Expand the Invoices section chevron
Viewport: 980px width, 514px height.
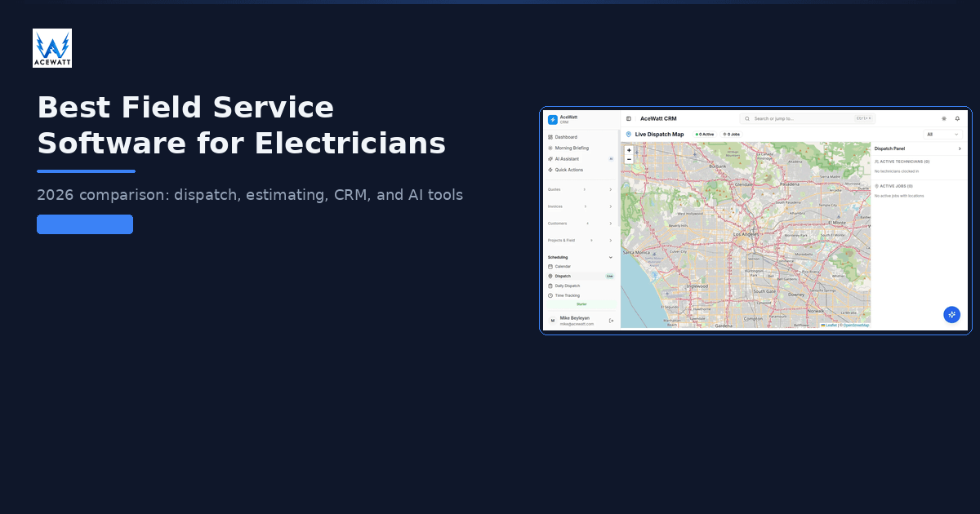tap(610, 206)
